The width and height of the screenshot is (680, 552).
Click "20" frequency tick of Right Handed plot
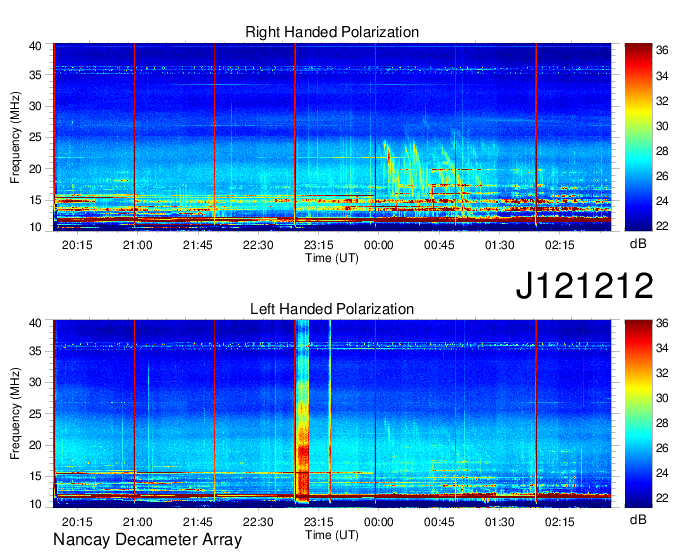[35, 169]
